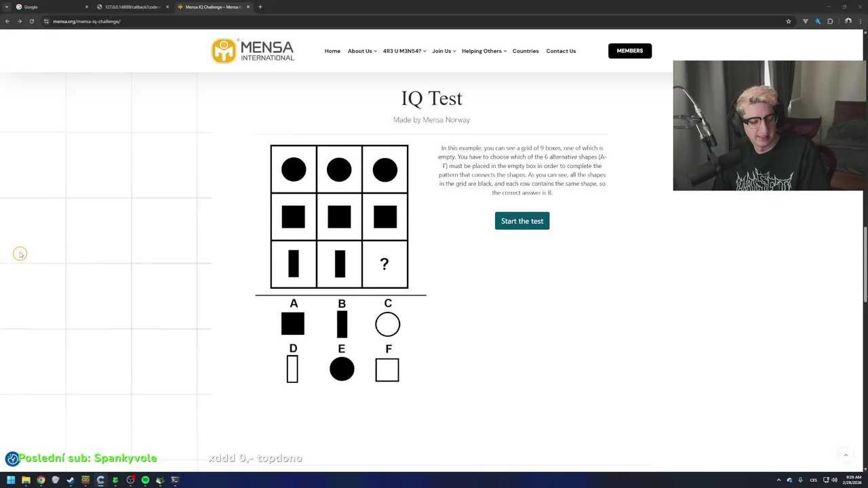868x488 pixels.
Task: Click the CES keyboard language indicator
Action: [814, 480]
